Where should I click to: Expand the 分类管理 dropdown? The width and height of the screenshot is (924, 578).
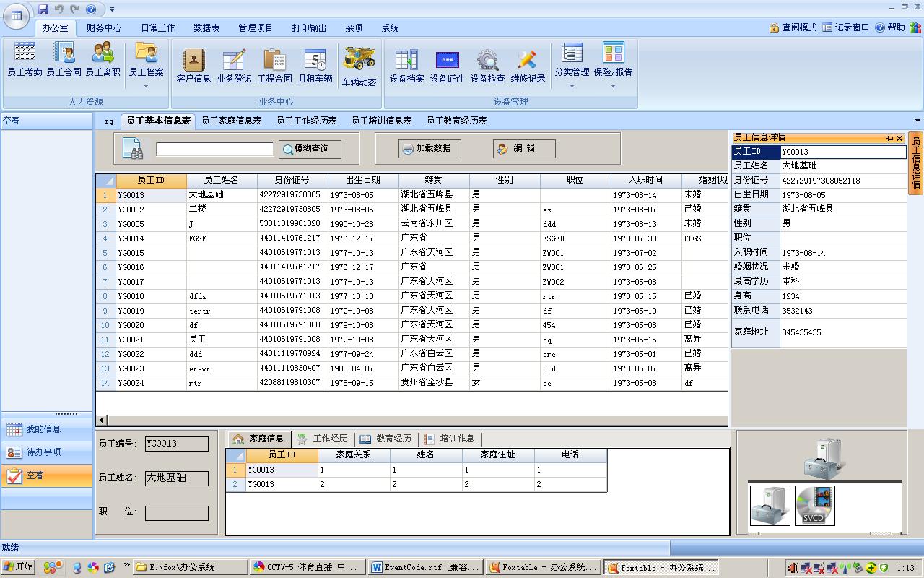tap(572, 86)
